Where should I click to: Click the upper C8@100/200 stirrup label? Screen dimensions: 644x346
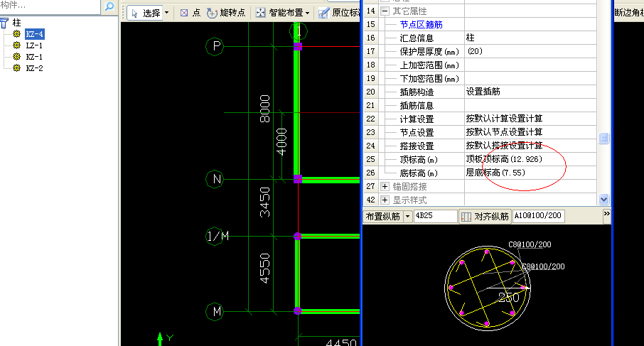[530, 244]
